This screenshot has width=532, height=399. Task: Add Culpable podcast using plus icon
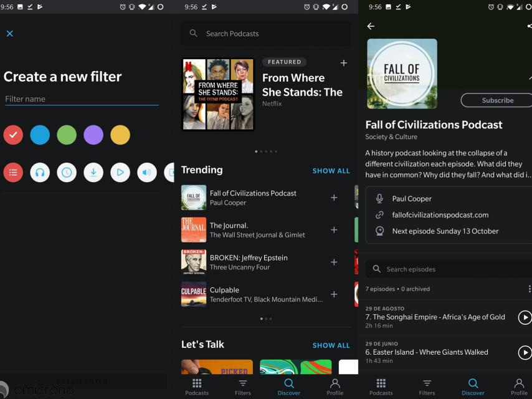(334, 294)
